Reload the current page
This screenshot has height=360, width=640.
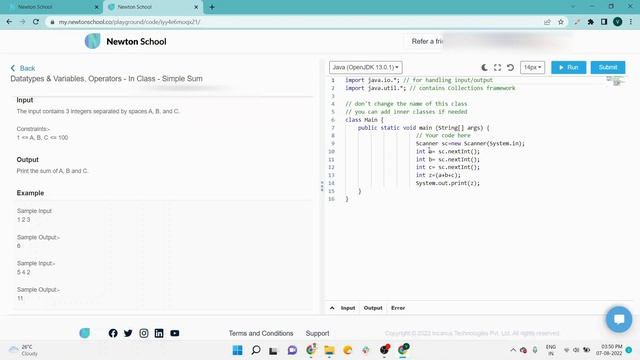(36, 22)
